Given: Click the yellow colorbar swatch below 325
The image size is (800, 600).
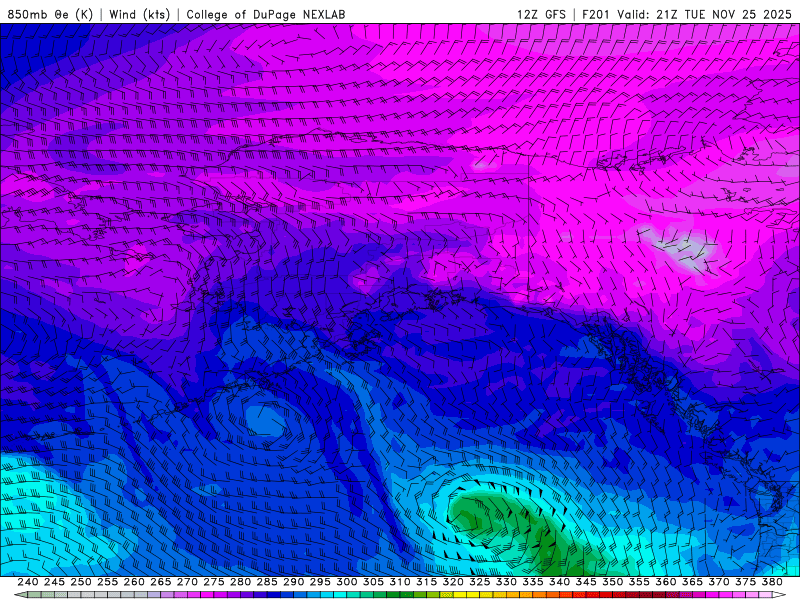Looking at the screenshot, I should tap(473, 595).
